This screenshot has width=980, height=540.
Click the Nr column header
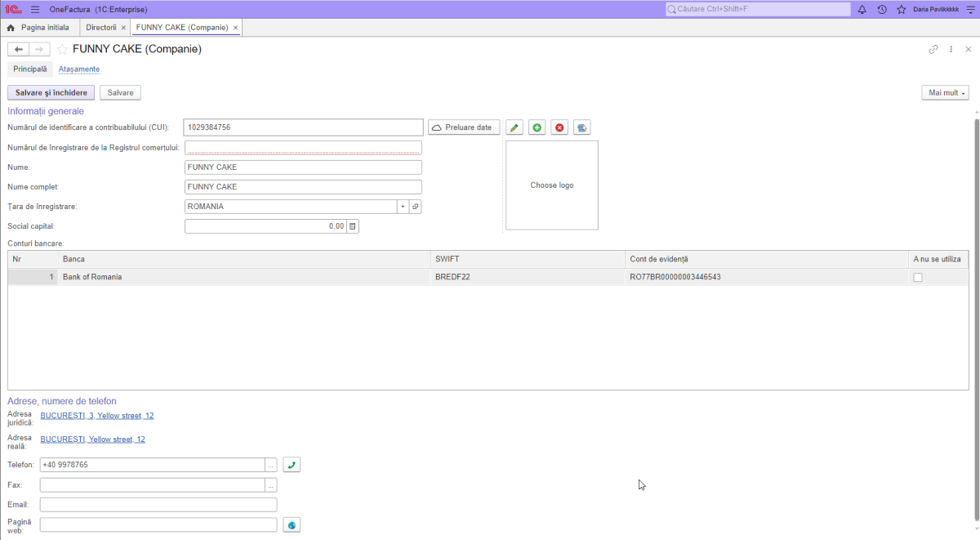coord(33,259)
